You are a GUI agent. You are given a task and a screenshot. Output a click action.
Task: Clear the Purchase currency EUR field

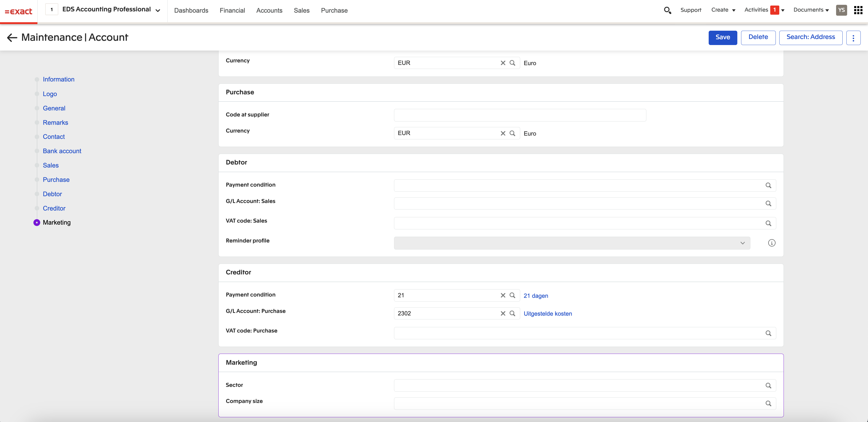(x=503, y=133)
